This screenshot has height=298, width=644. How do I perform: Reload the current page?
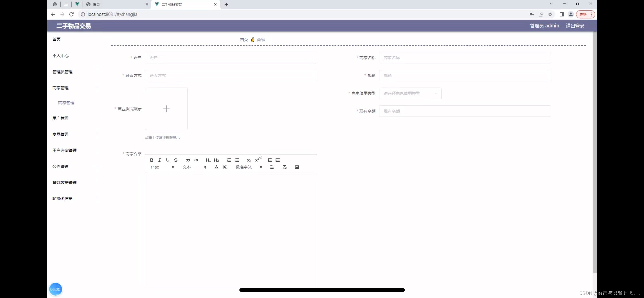(x=71, y=14)
